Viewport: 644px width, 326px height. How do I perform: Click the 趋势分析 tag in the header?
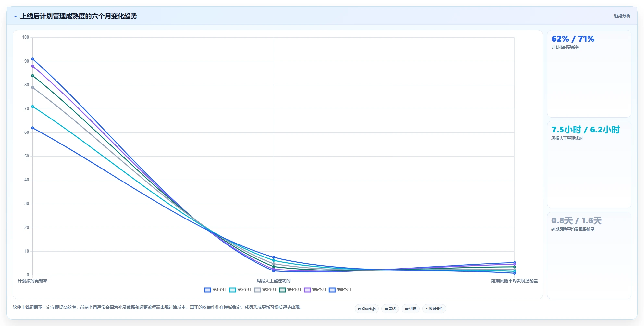[x=622, y=16]
